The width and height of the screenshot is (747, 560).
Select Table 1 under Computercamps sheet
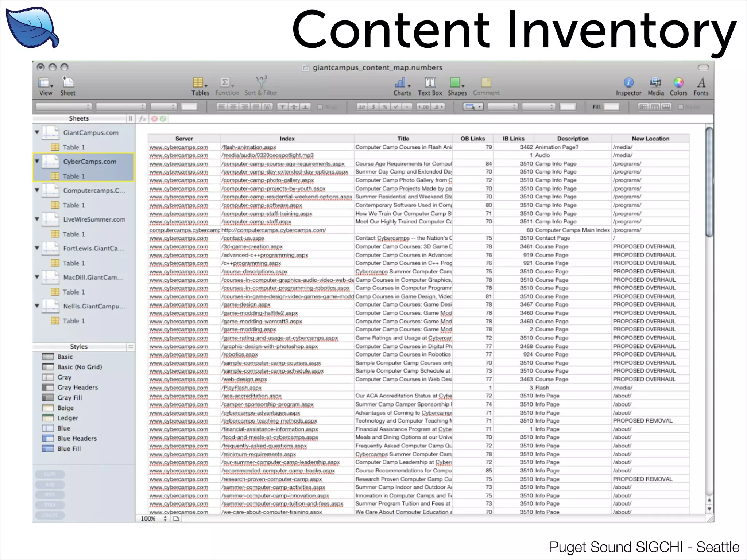point(73,205)
